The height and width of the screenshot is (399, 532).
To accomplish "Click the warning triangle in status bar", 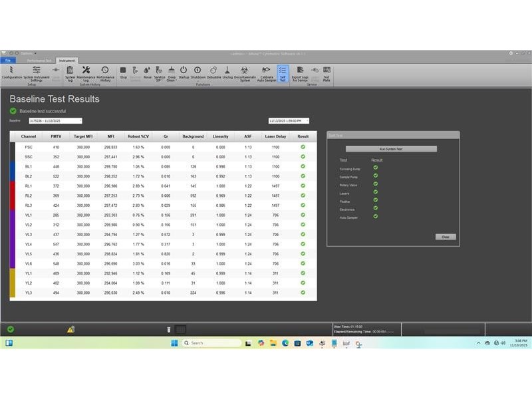I will pos(70,329).
